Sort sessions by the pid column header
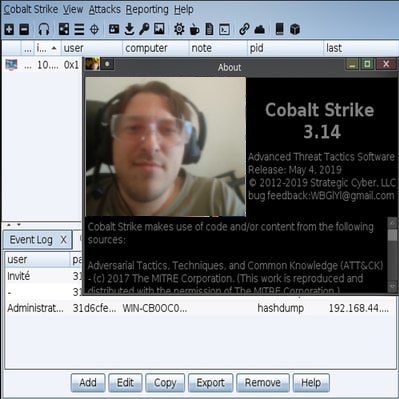The width and height of the screenshot is (399, 399). 285,48
